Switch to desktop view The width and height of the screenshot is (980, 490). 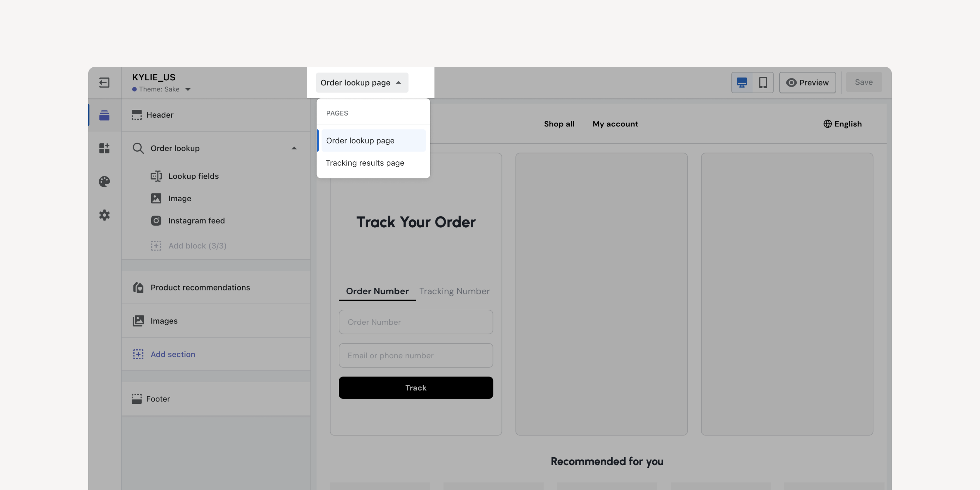[x=742, y=82]
